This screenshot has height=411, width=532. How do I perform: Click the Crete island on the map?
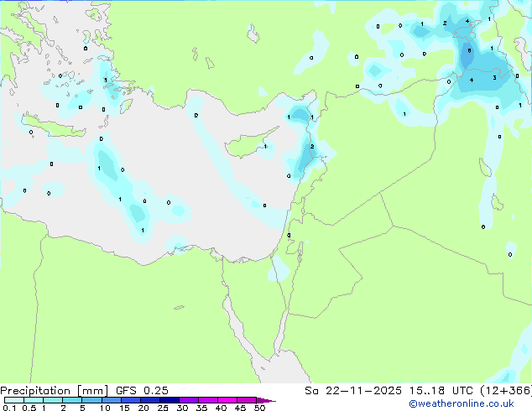point(55,126)
